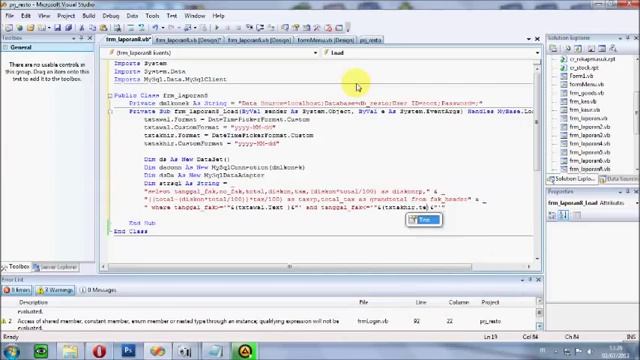Screen dimensions: 640x360
Task: Select frm_goods.vb in Solution Explorer
Action: [x=586, y=93]
